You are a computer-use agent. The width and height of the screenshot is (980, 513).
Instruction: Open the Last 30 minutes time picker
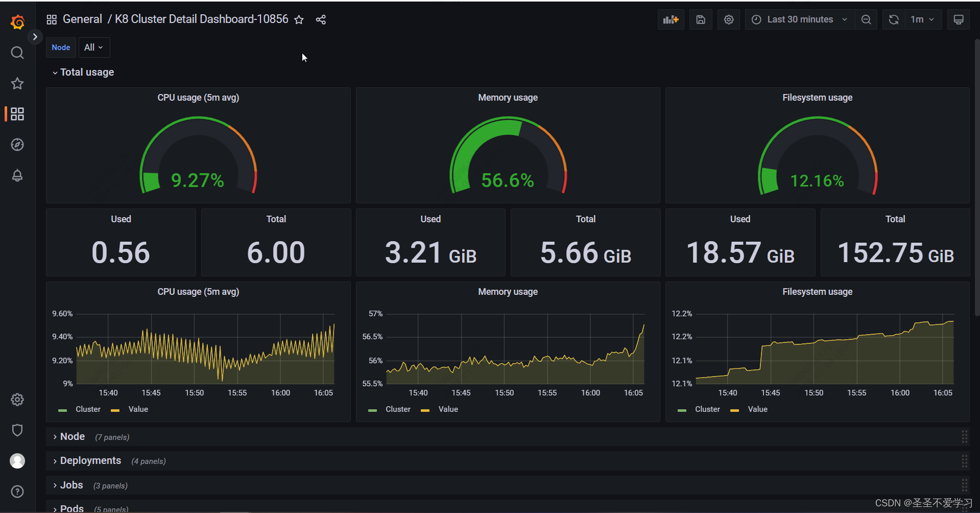(x=800, y=19)
